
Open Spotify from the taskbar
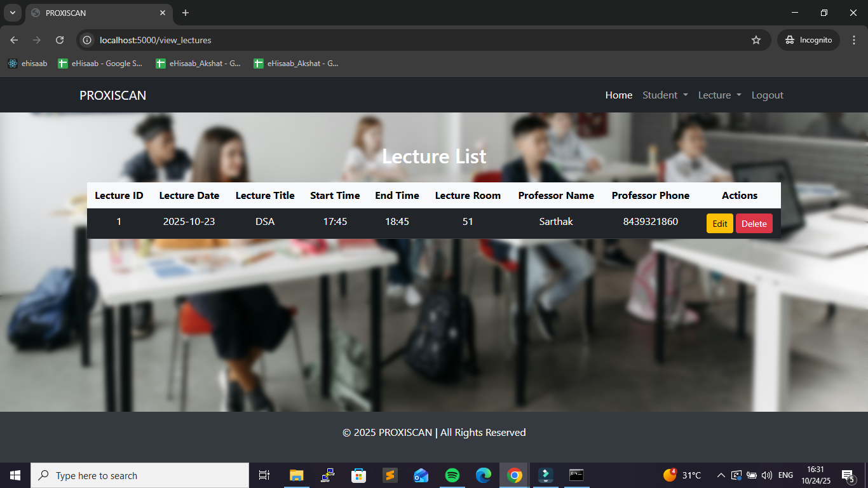point(452,475)
